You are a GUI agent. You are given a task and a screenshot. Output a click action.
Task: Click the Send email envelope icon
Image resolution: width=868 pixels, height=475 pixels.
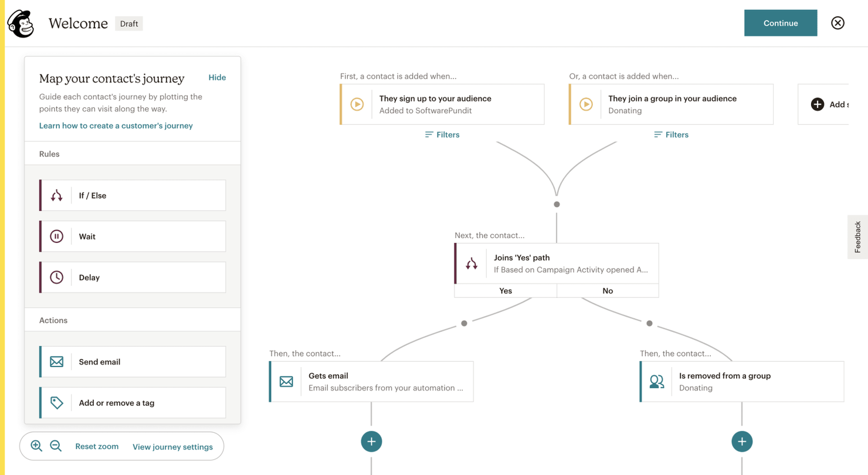point(56,362)
